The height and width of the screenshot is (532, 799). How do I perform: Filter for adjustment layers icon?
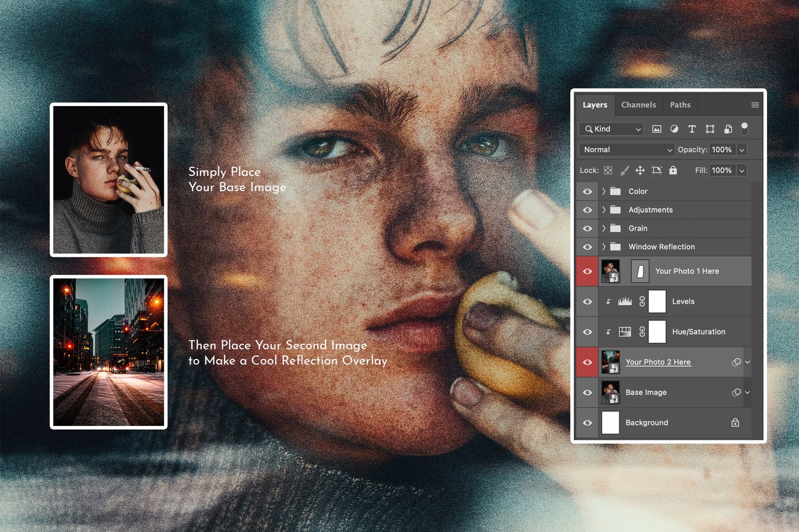[x=674, y=129]
